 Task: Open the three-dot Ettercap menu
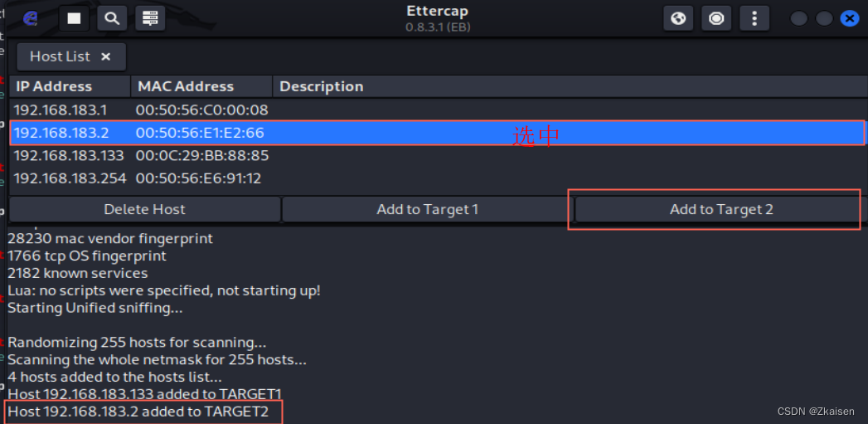pyautogui.click(x=754, y=18)
